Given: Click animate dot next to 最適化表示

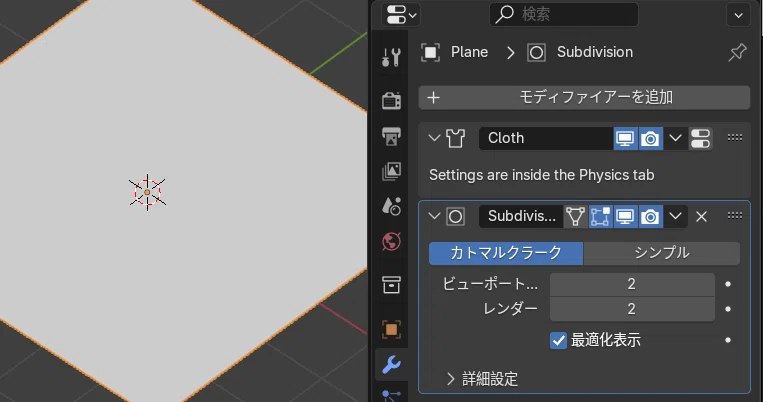Looking at the screenshot, I should pyautogui.click(x=728, y=340).
